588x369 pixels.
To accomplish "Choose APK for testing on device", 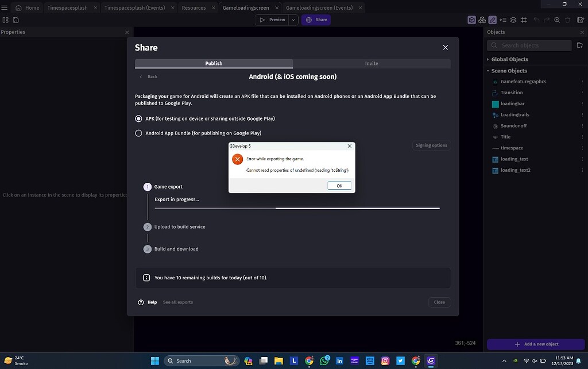I will click(x=138, y=118).
